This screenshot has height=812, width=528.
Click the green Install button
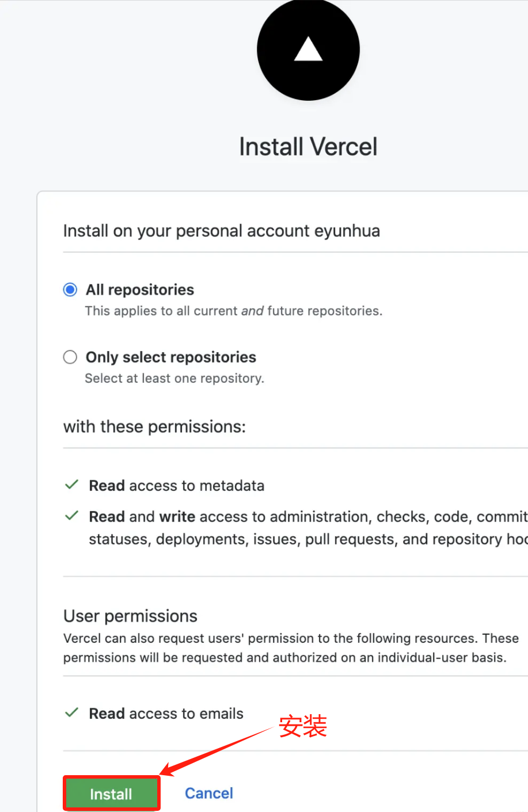111,794
